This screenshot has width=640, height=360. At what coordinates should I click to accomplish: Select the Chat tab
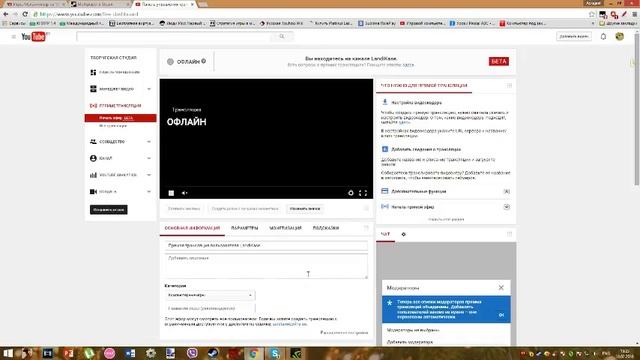(x=385, y=234)
